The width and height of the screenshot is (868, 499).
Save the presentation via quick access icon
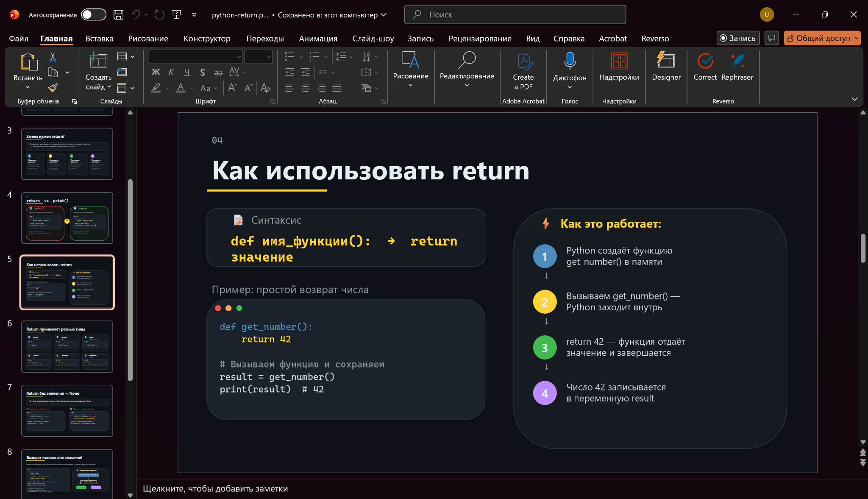pos(118,14)
